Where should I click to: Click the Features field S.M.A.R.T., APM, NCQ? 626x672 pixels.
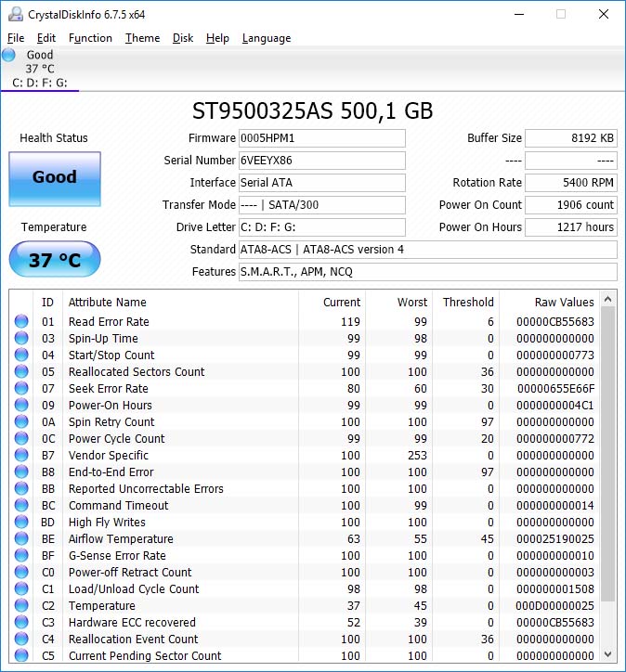(x=428, y=272)
